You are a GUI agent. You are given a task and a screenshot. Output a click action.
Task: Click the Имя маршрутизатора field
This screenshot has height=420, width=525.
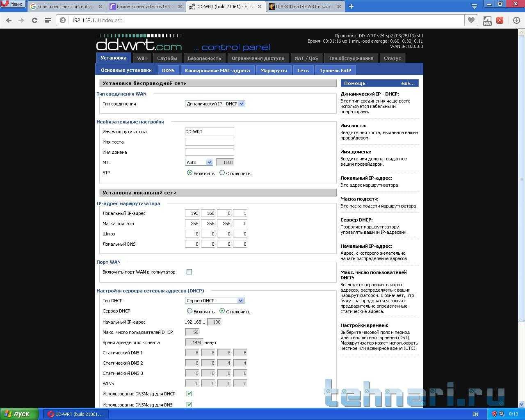(210, 132)
